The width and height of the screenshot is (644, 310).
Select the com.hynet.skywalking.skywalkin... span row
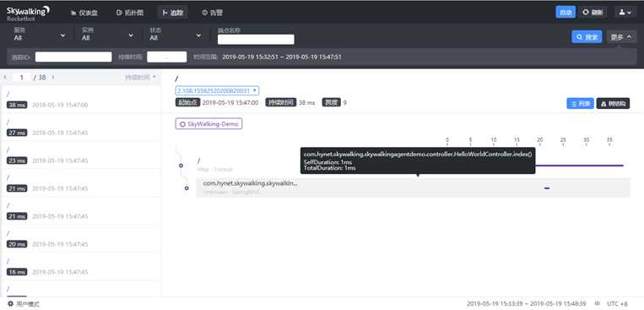point(413,188)
